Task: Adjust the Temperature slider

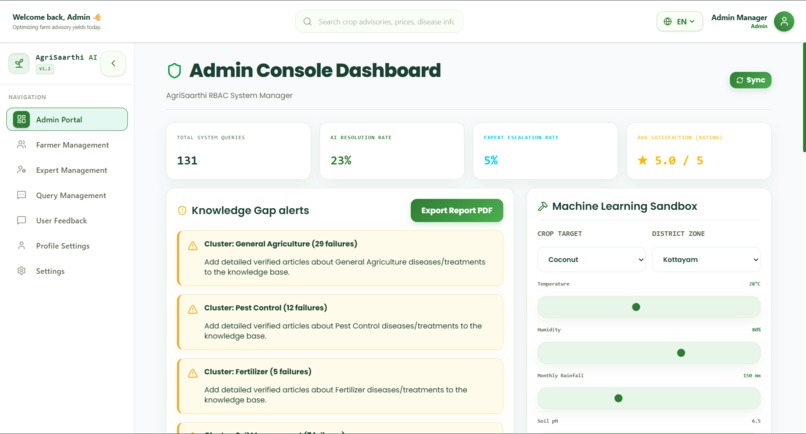Action: click(649, 307)
